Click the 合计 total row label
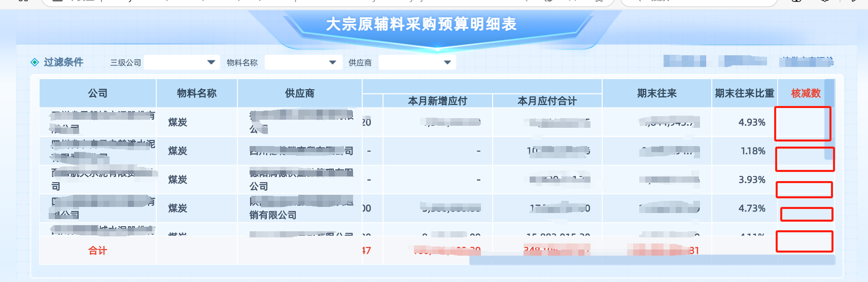The height and width of the screenshot is (282, 868). coord(98,251)
